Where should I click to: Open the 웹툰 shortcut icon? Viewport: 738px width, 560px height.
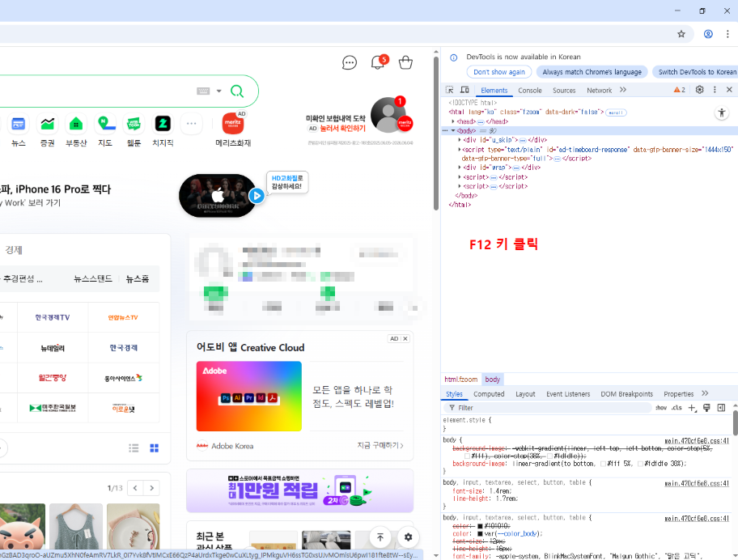pyautogui.click(x=134, y=124)
